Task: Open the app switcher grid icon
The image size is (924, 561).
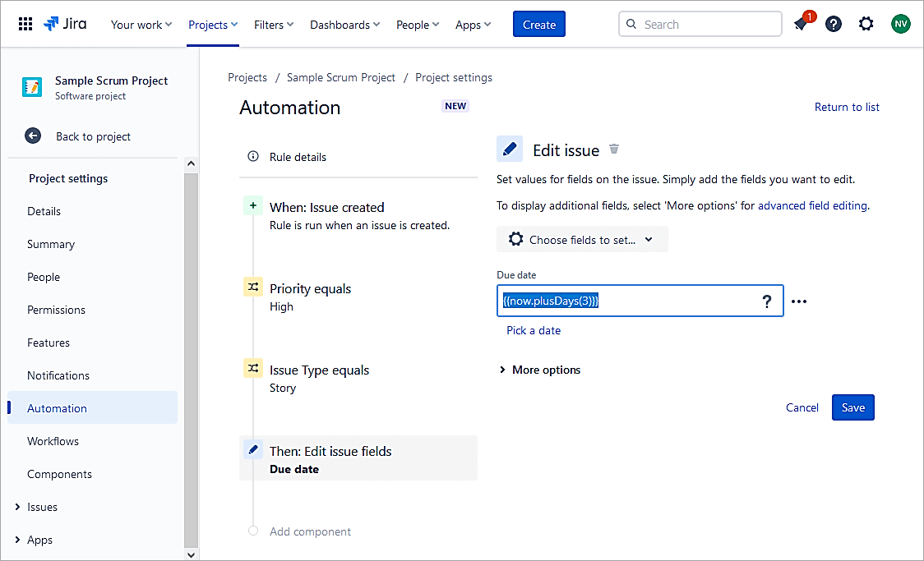Action: 25,24
